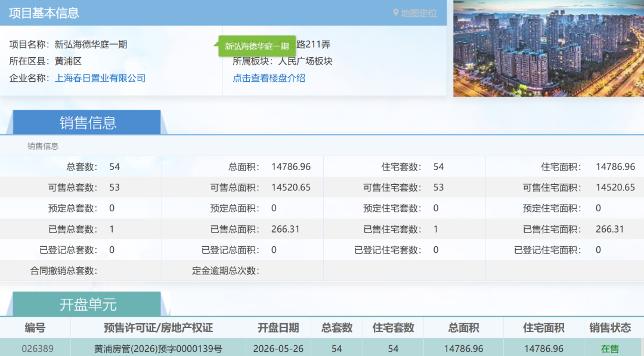Screen dimensions: 644x356
Task: Click the 在售 sales status cell
Action: click(610, 349)
